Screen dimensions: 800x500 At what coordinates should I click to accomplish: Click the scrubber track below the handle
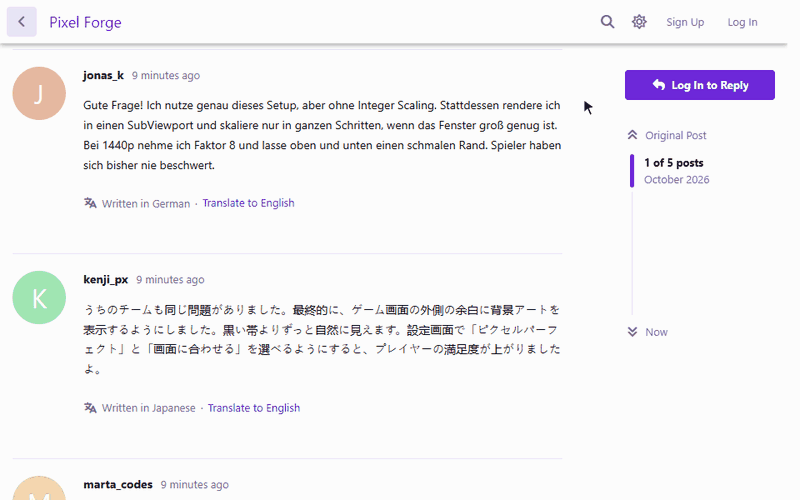click(x=632, y=252)
